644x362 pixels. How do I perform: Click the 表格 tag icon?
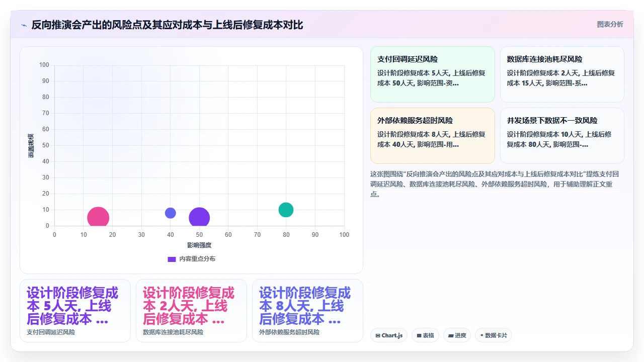tap(419, 335)
